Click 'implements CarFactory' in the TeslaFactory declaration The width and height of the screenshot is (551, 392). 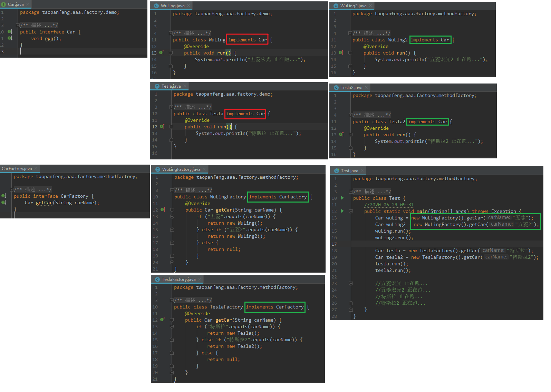pyautogui.click(x=275, y=307)
